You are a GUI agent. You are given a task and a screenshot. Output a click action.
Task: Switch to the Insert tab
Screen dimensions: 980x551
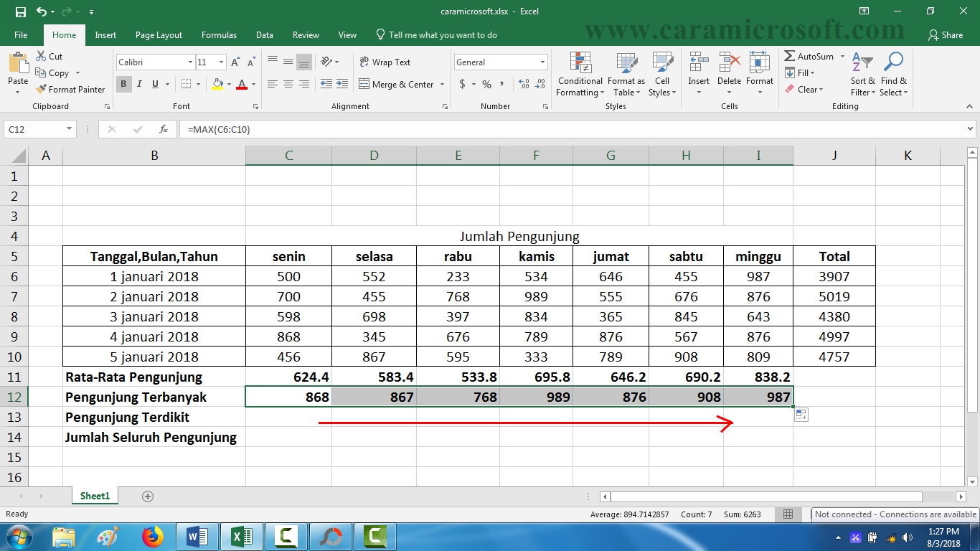pyautogui.click(x=105, y=35)
